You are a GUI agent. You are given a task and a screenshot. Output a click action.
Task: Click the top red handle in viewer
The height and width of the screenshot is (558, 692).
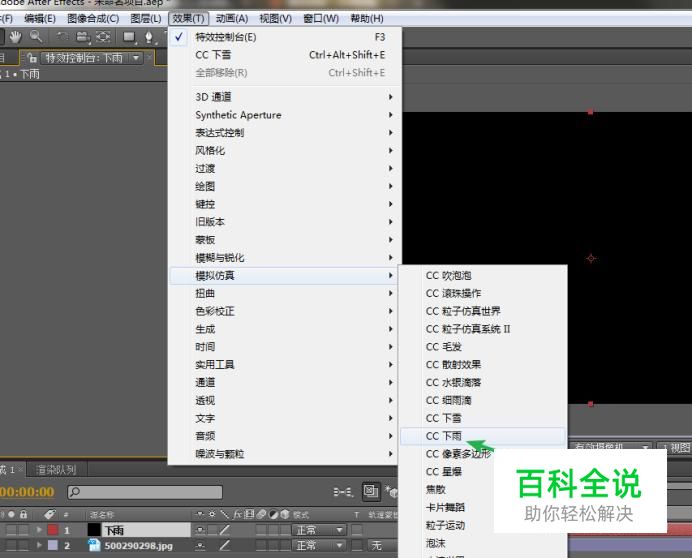tap(590, 112)
